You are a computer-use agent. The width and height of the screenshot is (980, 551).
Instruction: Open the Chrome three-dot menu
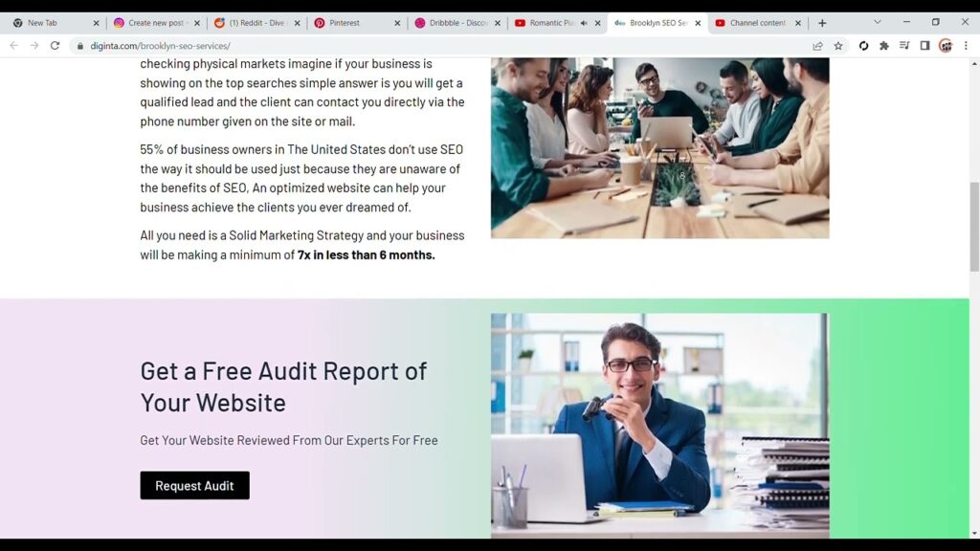tap(966, 46)
